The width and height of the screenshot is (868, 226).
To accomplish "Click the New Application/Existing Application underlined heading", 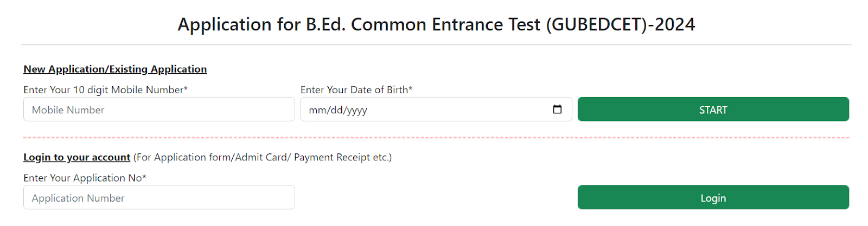I will (115, 69).
